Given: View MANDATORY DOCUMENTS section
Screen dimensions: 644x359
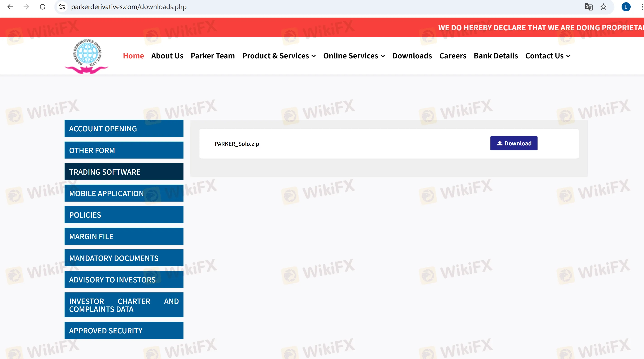Looking at the screenshot, I should coord(124,258).
